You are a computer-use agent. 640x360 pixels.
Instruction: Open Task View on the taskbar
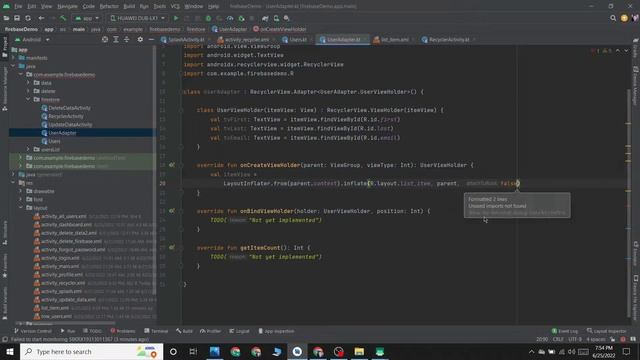point(193,352)
